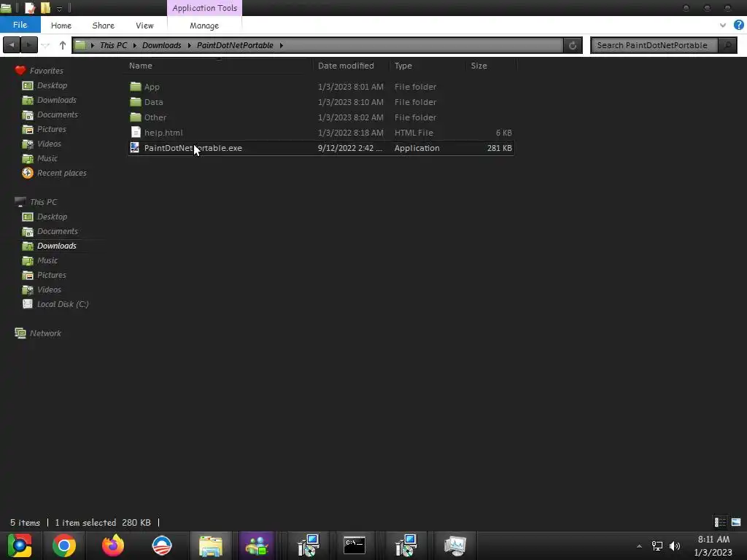Open Downloads under This PC
Viewport: 747px width, 560px height.
point(50,246)
